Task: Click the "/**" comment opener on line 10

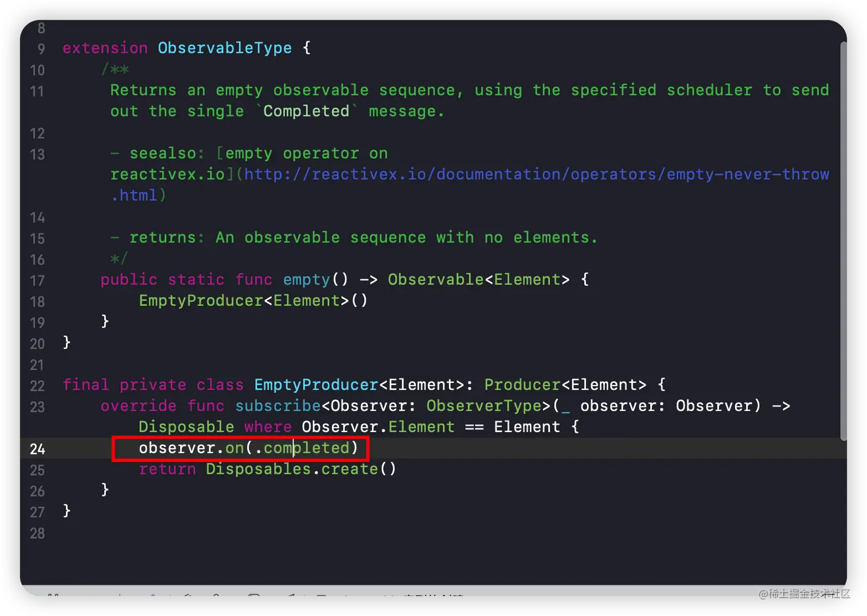Action: coord(115,69)
